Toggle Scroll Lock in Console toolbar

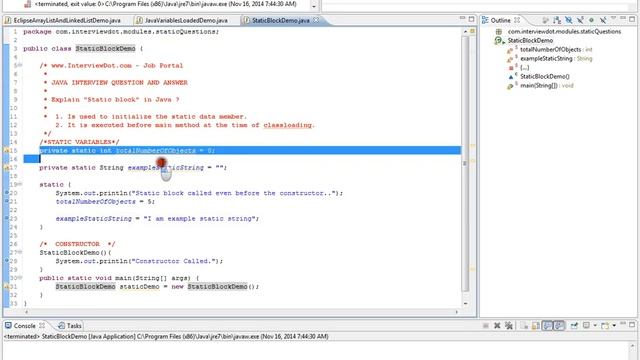536,325
